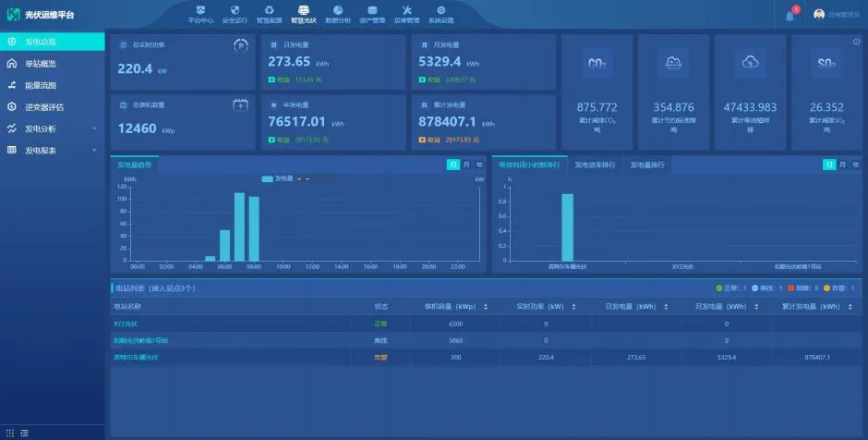Click the 告警 status of 英特尔车棚光伏
The image size is (868, 440).
(380, 358)
